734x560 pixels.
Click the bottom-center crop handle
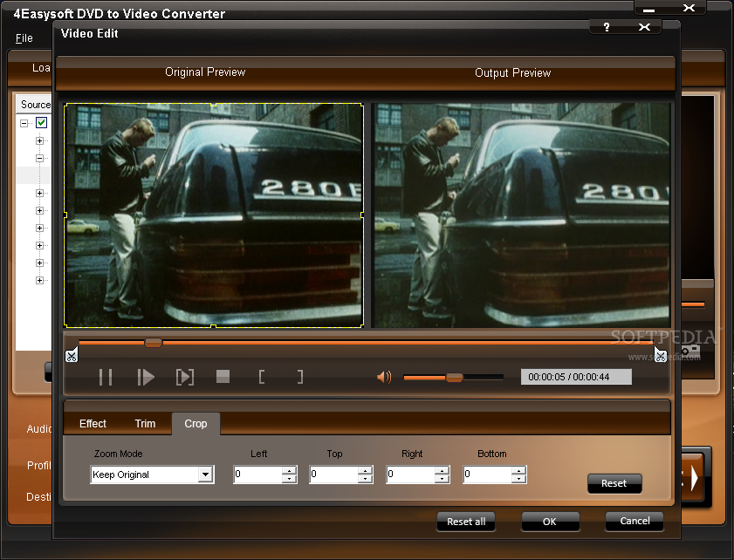pyautogui.click(x=214, y=326)
